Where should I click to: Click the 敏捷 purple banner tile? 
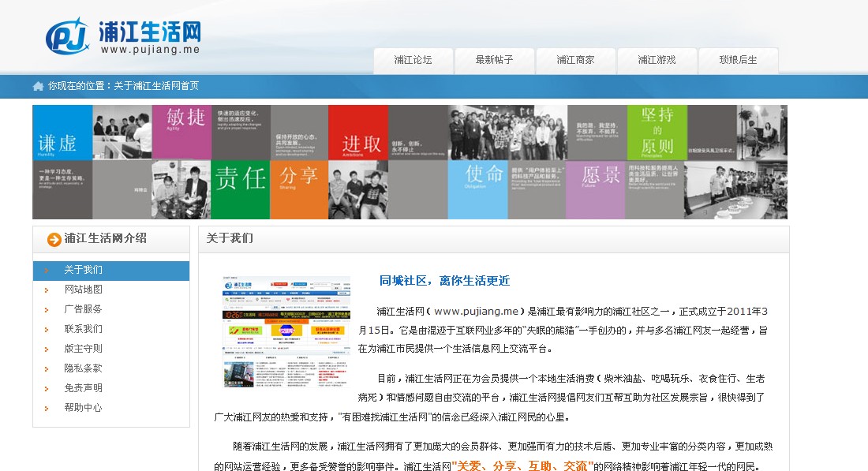click(181, 133)
